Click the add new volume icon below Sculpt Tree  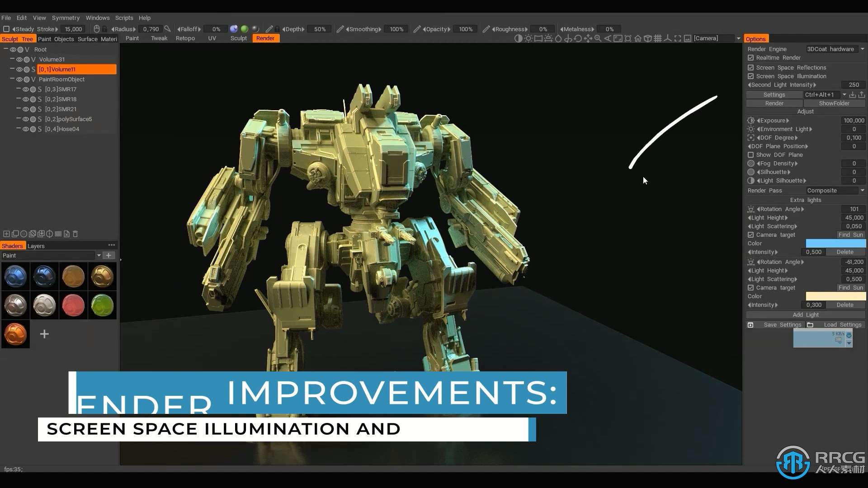6,234
